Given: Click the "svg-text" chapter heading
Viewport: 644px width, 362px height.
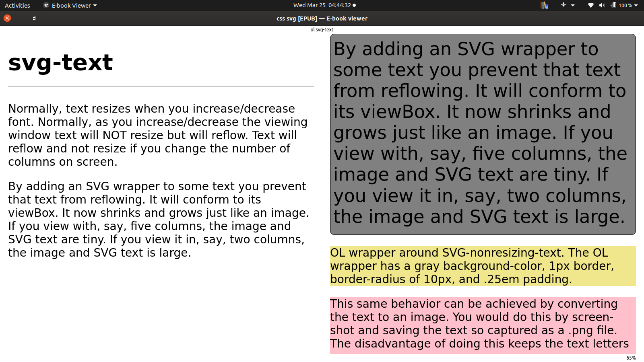Looking at the screenshot, I should coord(60,62).
